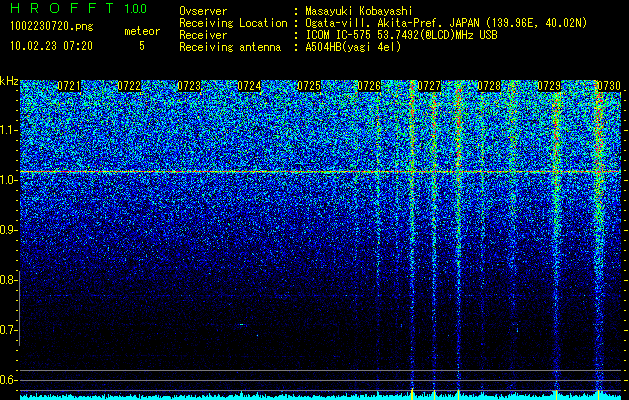Click the Ovserver field label
Image resolution: width=629 pixels, height=400 pixels.
203,11
